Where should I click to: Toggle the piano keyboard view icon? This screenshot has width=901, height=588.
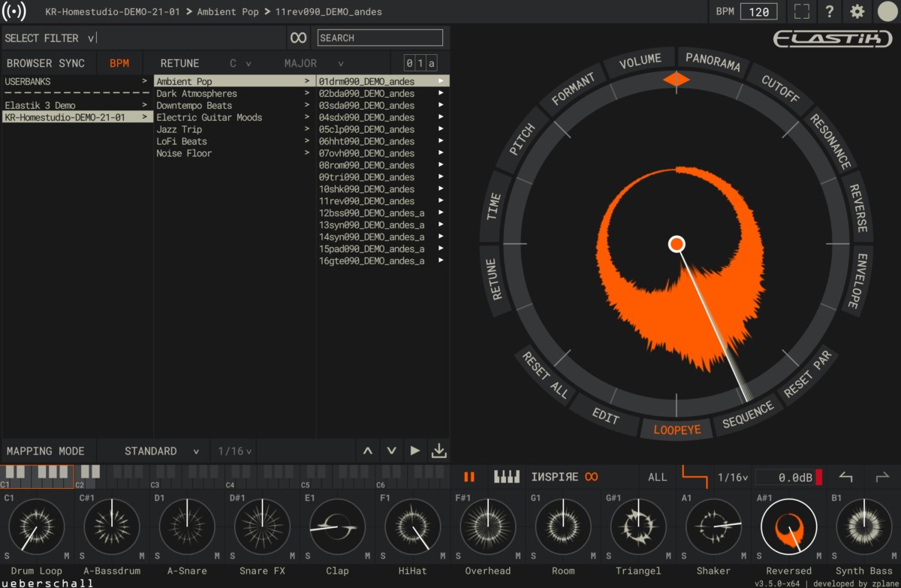[507, 477]
